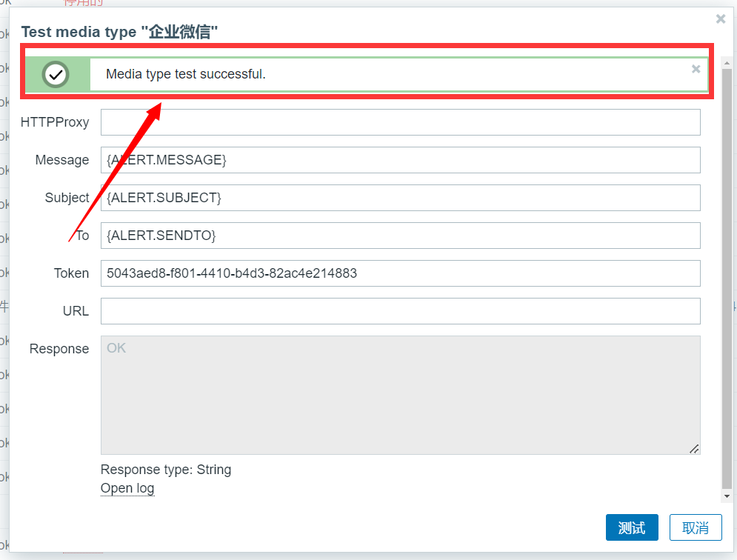
Task: Open the log link
Action: [127, 488]
